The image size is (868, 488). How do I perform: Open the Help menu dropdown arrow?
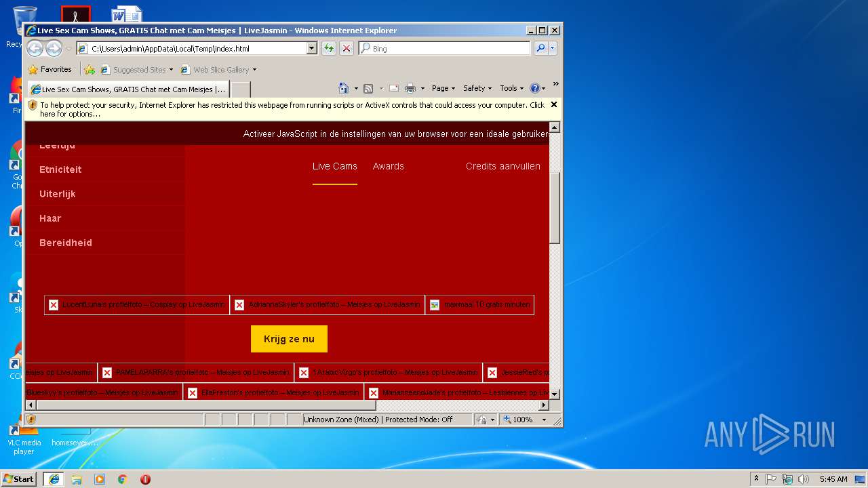click(x=543, y=89)
